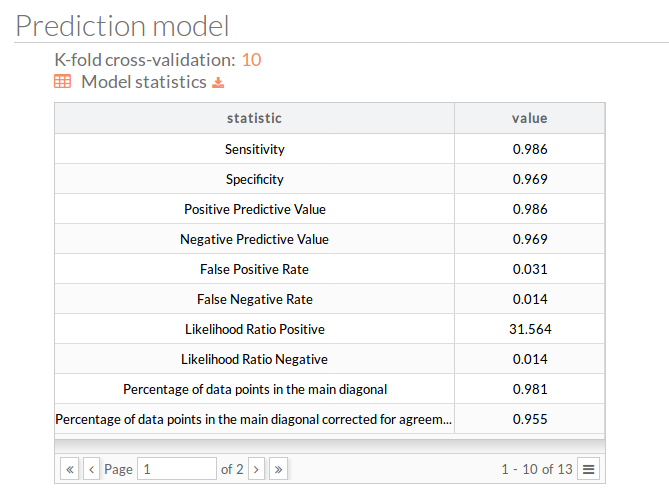Sort by the value column header
Screen dimensions: 669x494
click(x=529, y=118)
